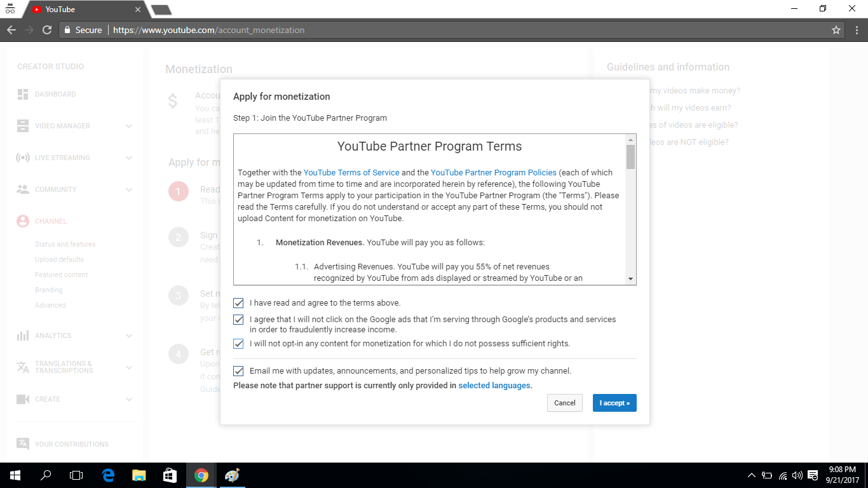The height and width of the screenshot is (488, 868).
Task: Reload the page with refresh icon
Action: coord(47,30)
